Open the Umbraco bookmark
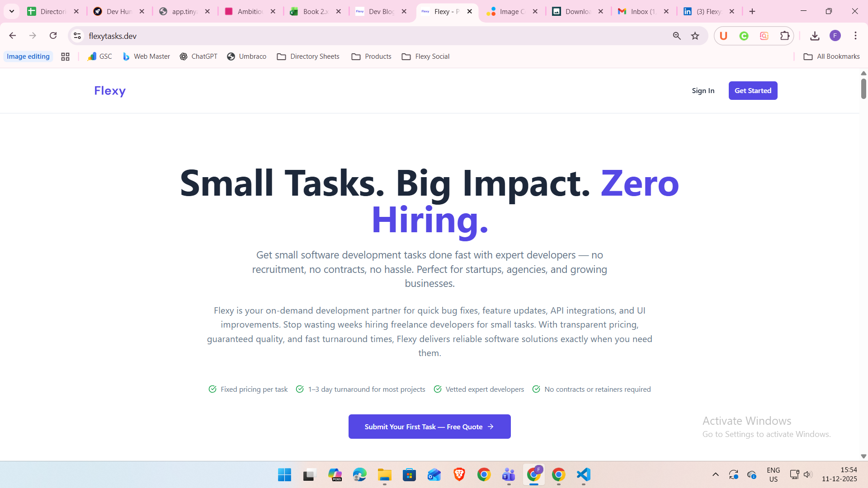868x488 pixels. click(x=246, y=56)
